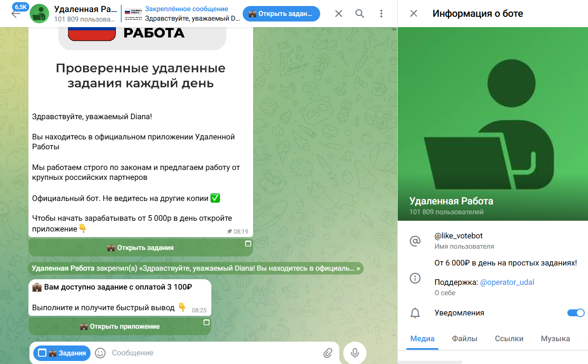Go back using the arrow with 6,5K badge
This screenshot has width=588, height=364.
[16, 13]
